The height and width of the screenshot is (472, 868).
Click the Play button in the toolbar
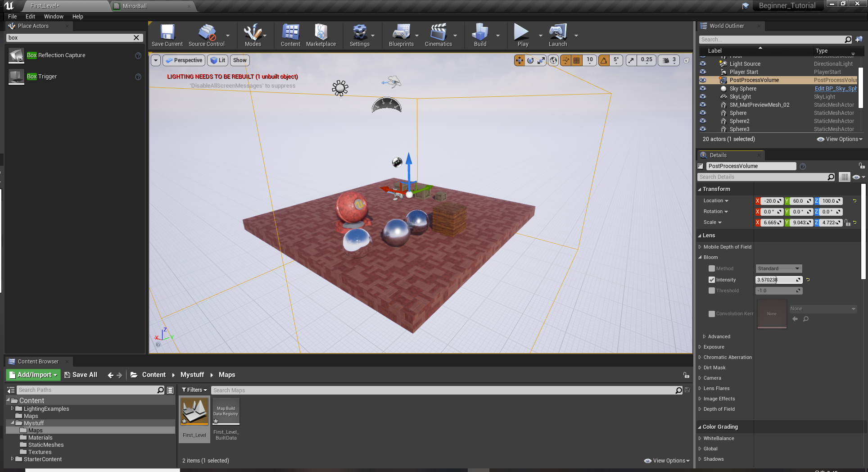coord(522,35)
